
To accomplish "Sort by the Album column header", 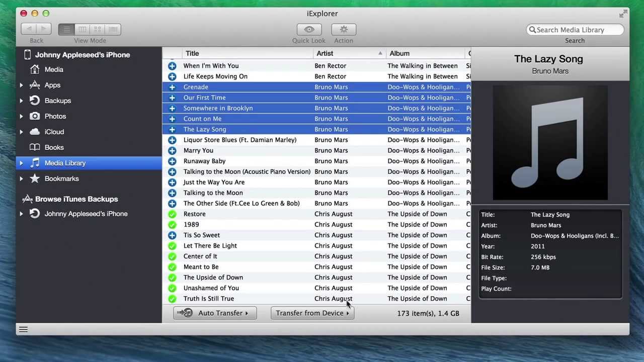I will (425, 53).
